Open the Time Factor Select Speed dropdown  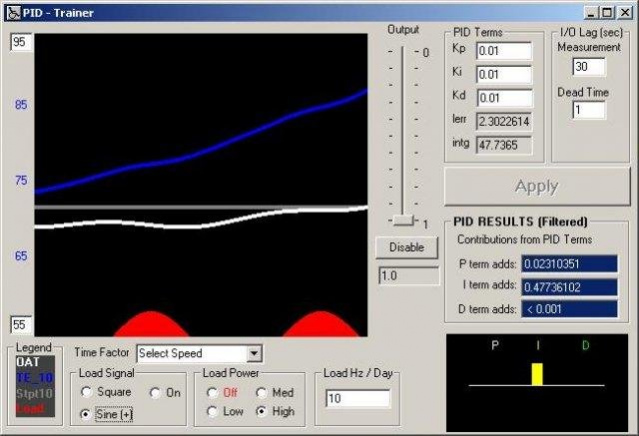[254, 353]
